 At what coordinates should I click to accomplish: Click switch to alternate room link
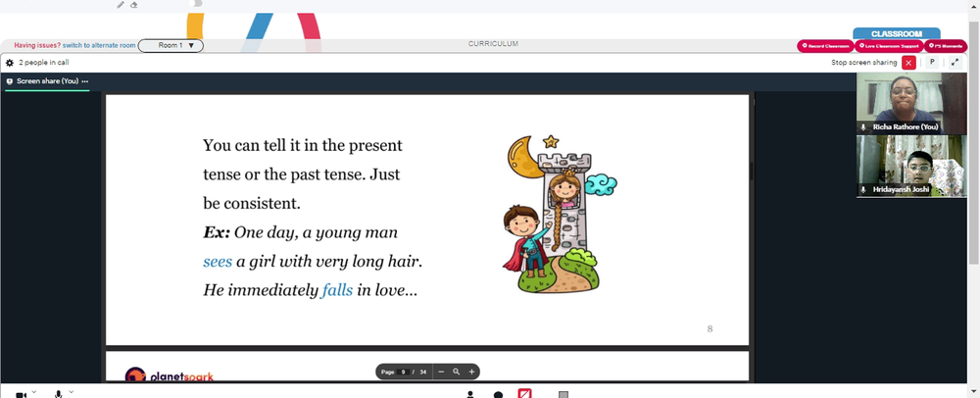click(x=99, y=46)
